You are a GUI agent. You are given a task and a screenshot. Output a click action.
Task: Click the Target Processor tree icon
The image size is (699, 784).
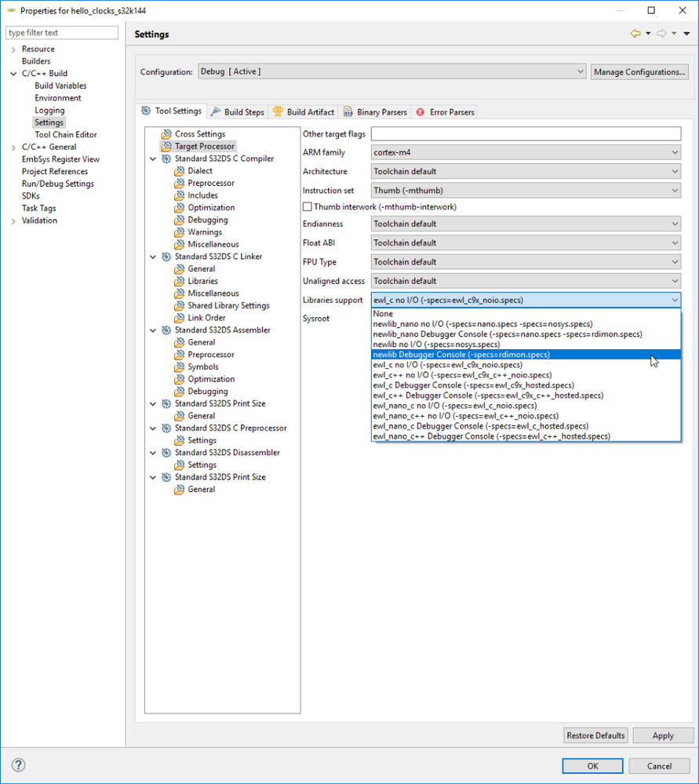166,147
